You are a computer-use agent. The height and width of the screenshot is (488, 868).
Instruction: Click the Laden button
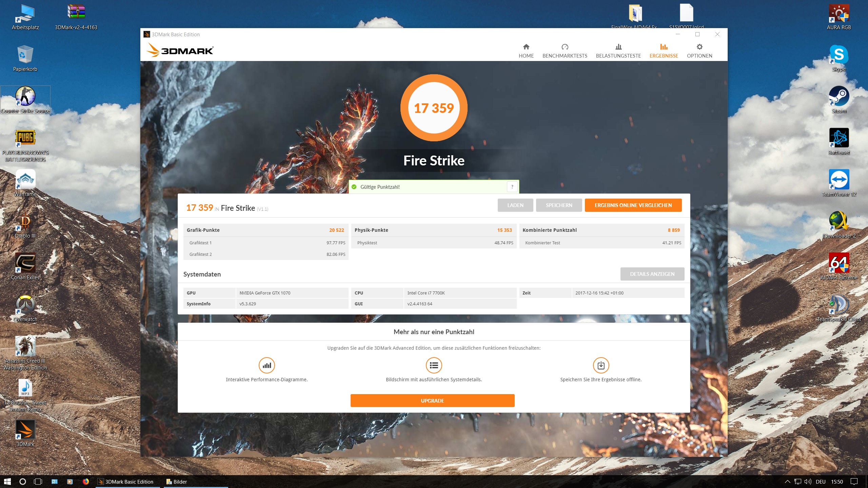tap(515, 205)
